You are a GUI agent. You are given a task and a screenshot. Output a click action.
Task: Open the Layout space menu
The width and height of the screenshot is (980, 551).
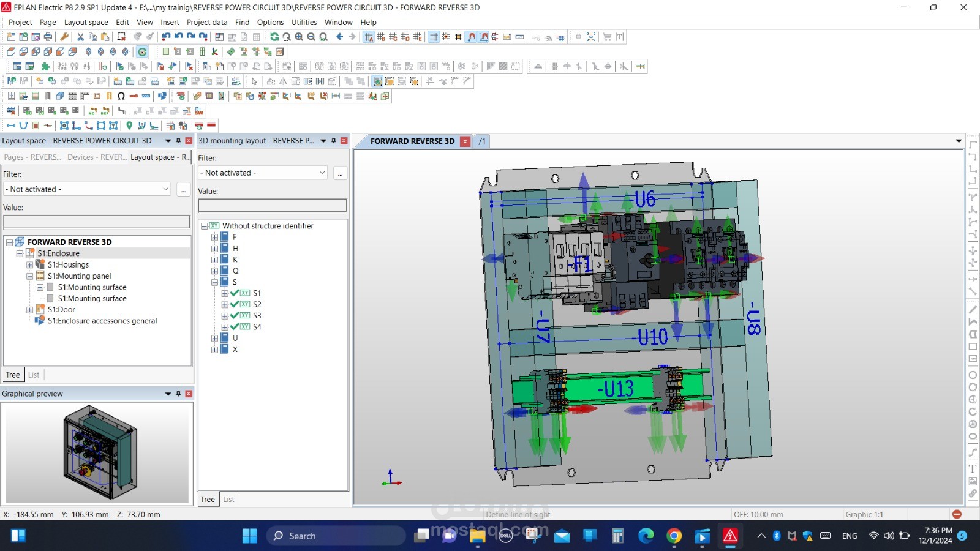click(86, 22)
